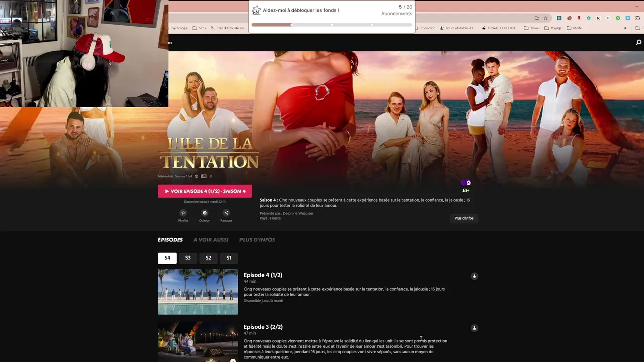Click 'Disponible jusqu'à mardi 22h11' text
The image size is (644, 362).
(205, 202)
